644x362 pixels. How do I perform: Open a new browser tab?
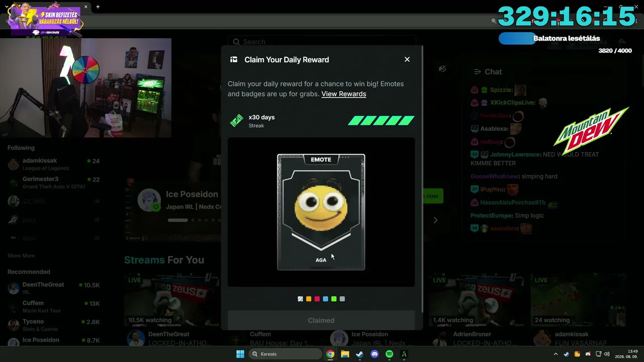coord(98,7)
